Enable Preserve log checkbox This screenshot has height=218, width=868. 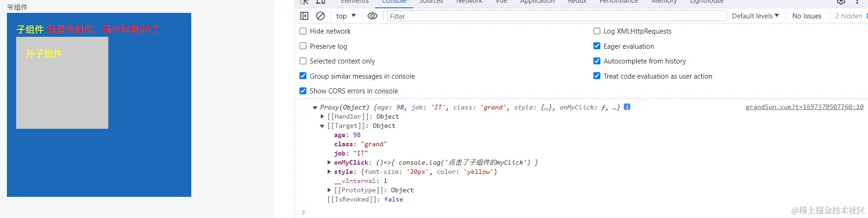pyautogui.click(x=303, y=46)
